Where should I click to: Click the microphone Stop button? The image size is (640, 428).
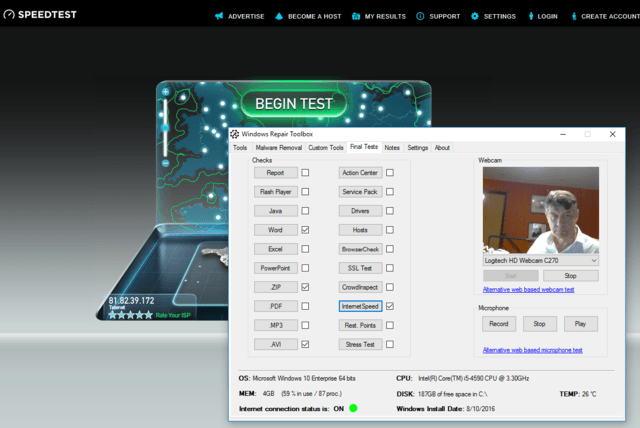pyautogui.click(x=540, y=324)
